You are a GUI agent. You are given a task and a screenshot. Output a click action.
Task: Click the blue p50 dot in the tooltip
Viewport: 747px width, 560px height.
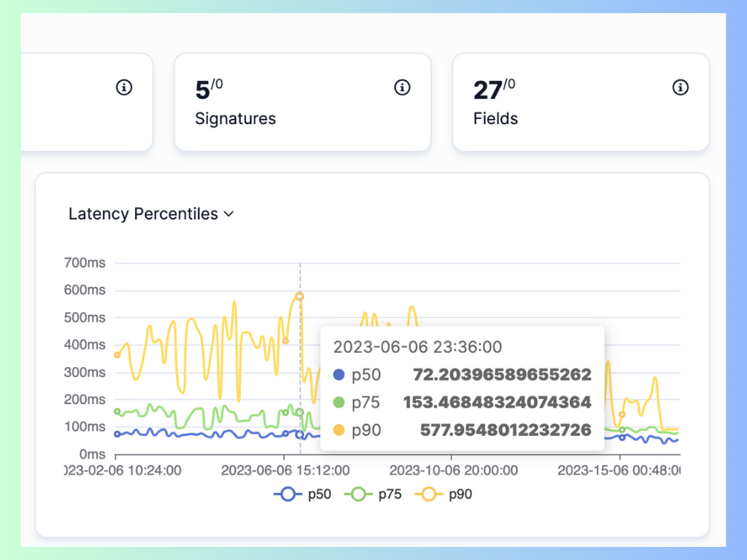click(338, 374)
